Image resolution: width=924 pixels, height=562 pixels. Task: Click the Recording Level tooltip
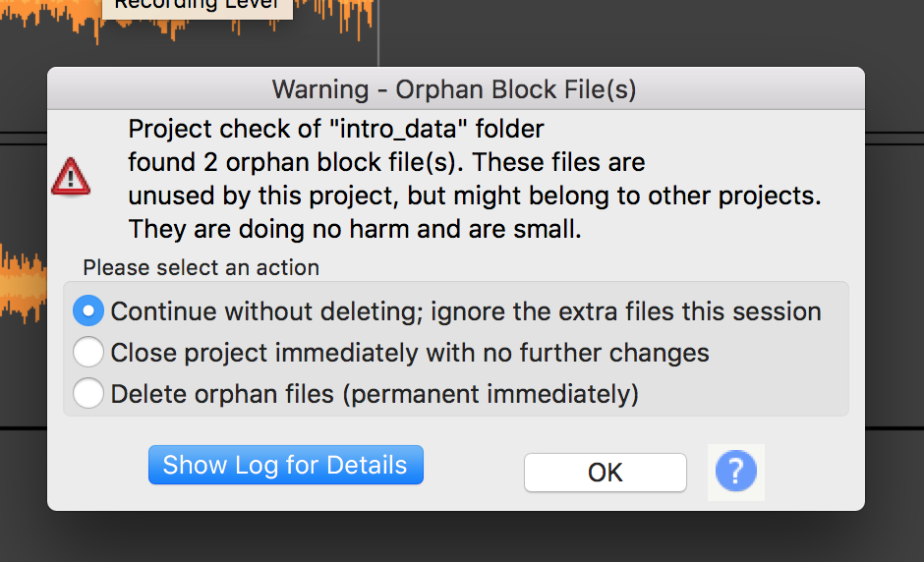click(x=197, y=7)
